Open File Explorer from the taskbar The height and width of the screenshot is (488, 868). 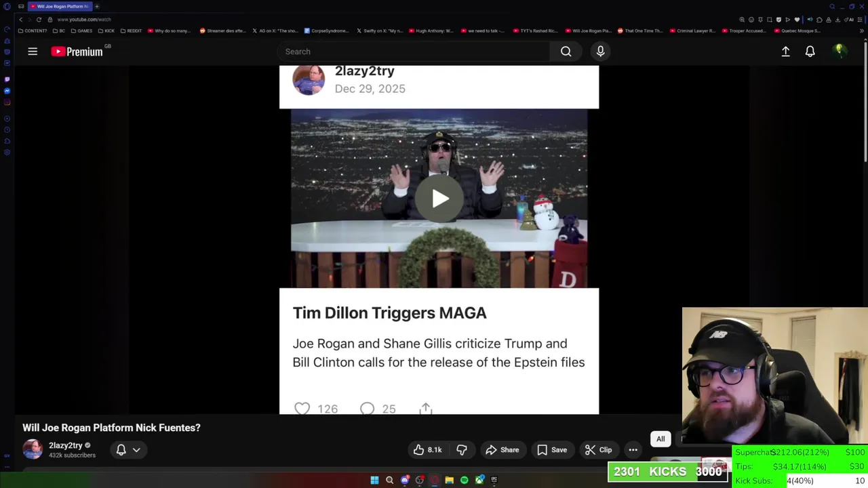(449, 480)
